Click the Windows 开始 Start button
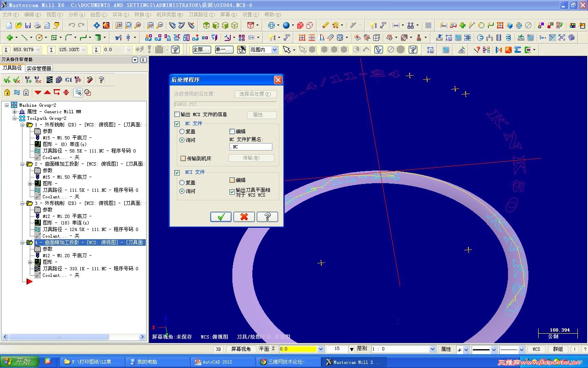The height and width of the screenshot is (368, 588). pyautogui.click(x=19, y=362)
